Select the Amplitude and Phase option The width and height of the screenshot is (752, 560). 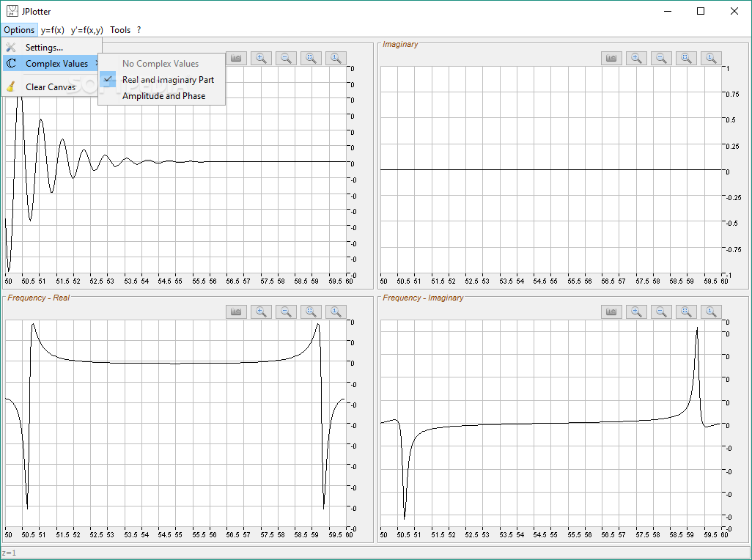tap(162, 96)
